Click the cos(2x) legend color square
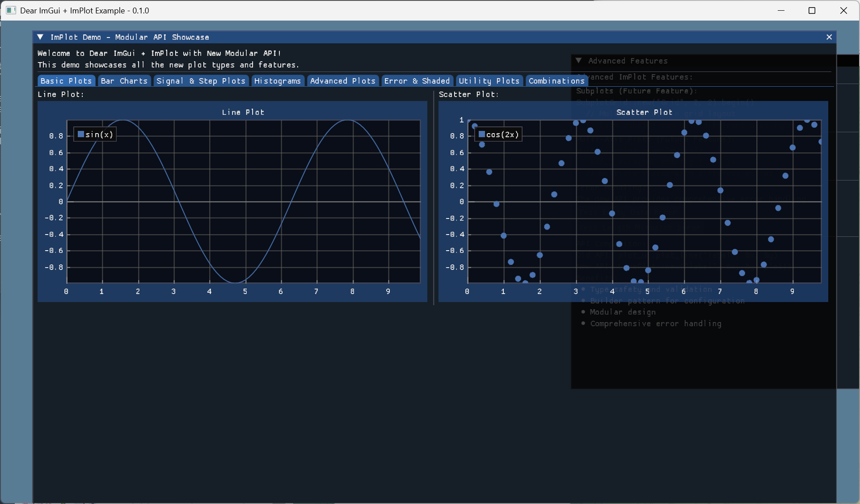The height and width of the screenshot is (504, 860). [x=482, y=134]
